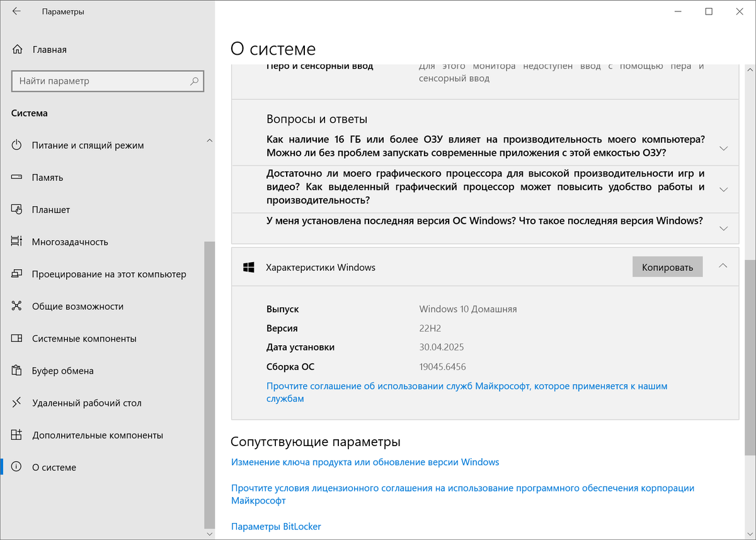
Task: Click the Удаленный рабочий стол icon
Action: (17, 403)
